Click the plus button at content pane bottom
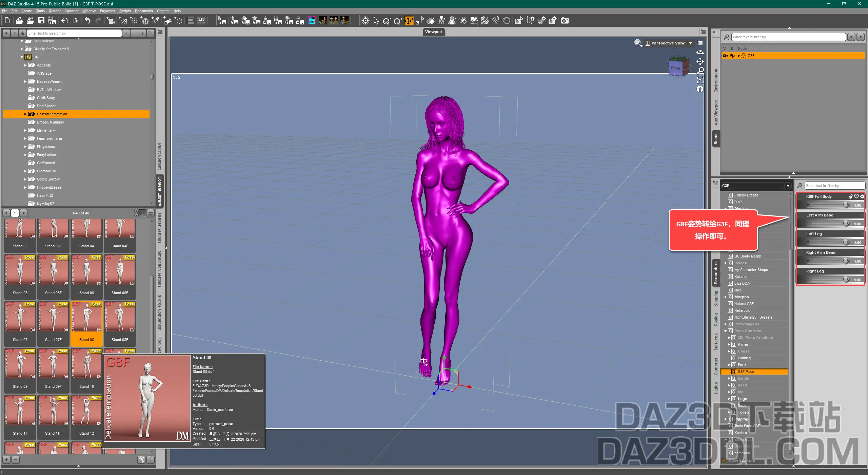The image size is (868, 475). (x=6, y=460)
